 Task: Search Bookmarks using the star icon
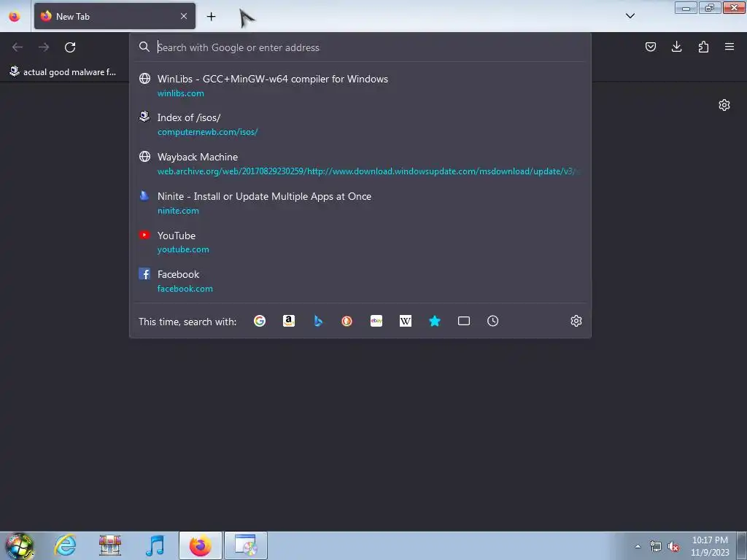click(x=435, y=321)
